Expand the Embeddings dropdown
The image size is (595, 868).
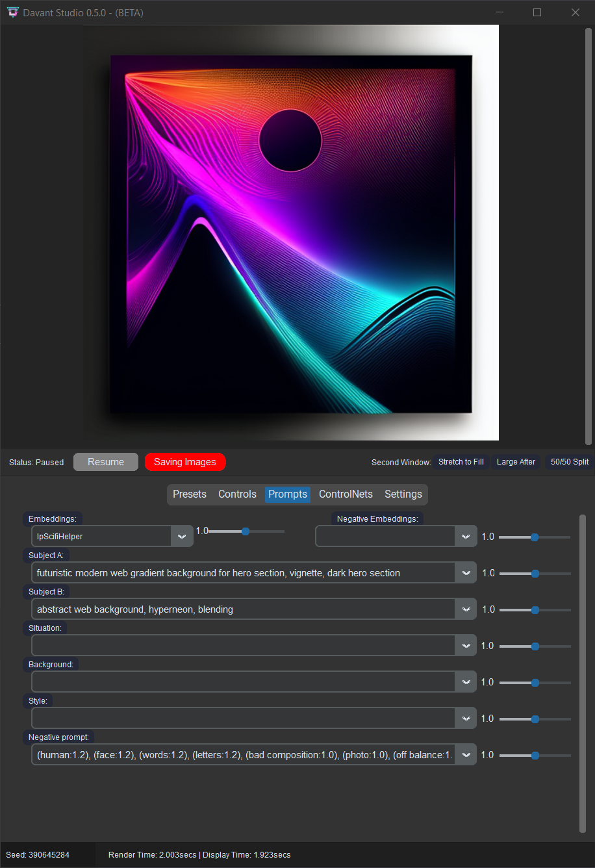coord(182,536)
